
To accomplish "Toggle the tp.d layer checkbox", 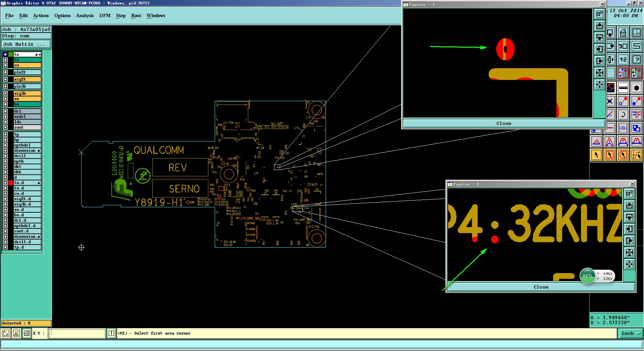I will (x=5, y=247).
